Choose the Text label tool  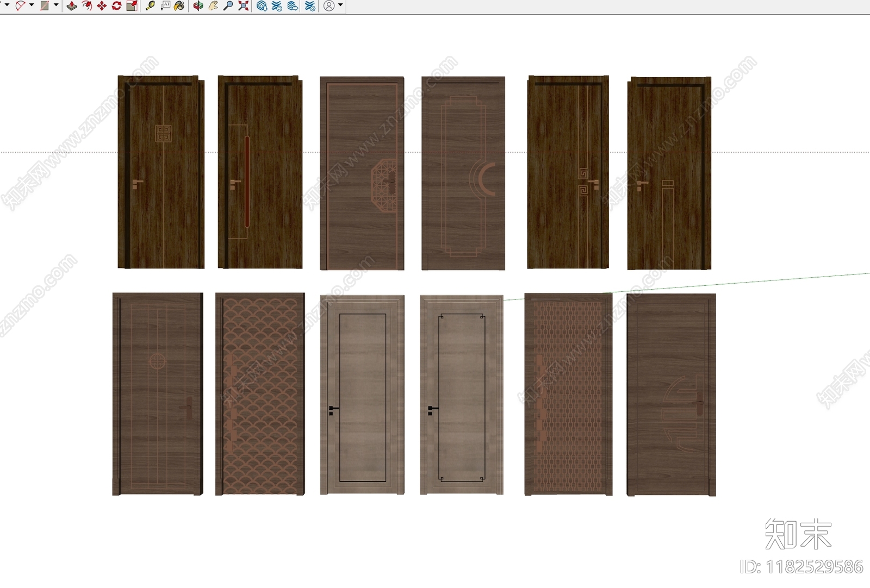click(165, 5)
